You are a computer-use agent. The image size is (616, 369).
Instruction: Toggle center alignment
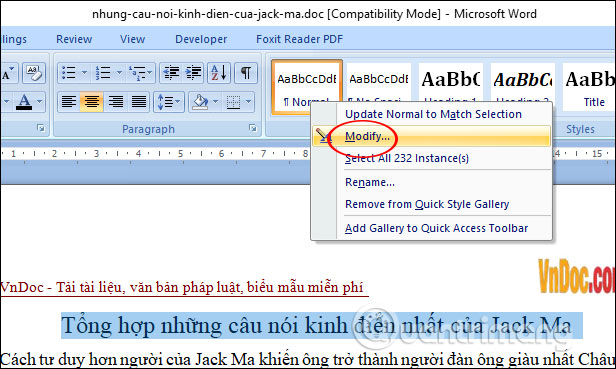tap(92, 102)
